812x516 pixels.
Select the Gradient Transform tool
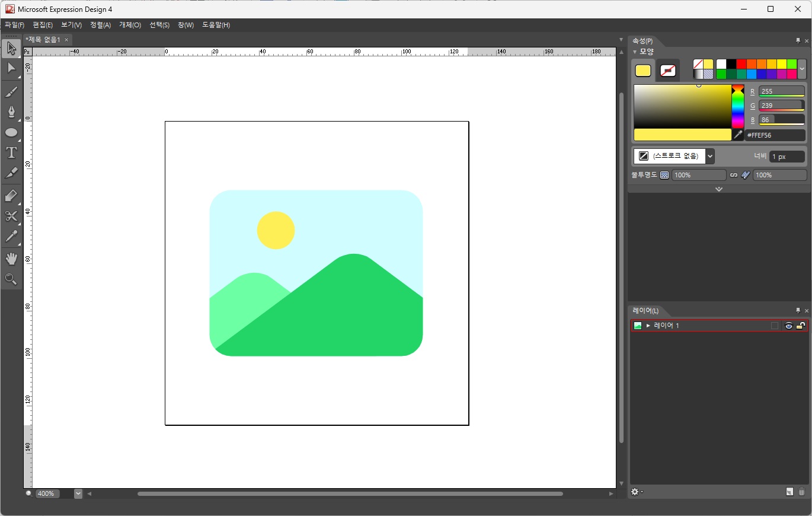pyautogui.click(x=11, y=196)
